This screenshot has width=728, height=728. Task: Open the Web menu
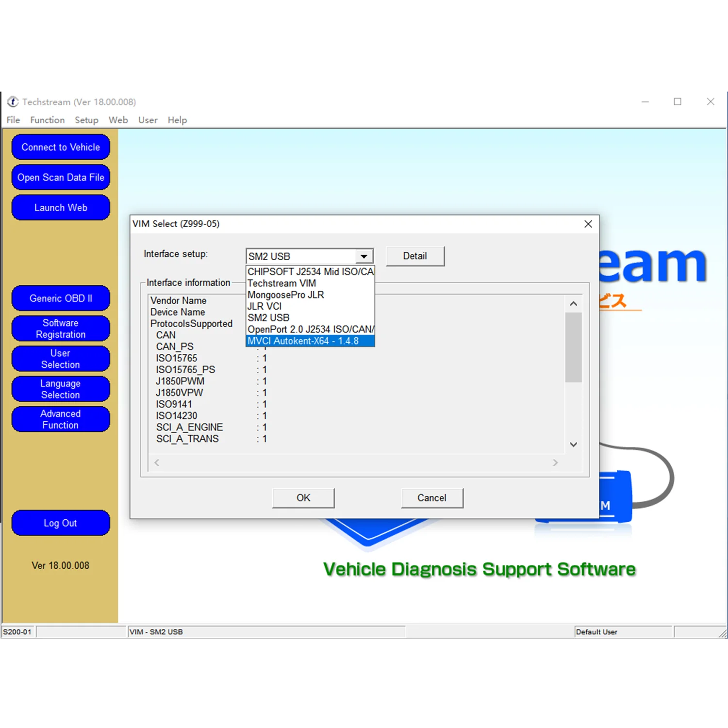tap(118, 120)
